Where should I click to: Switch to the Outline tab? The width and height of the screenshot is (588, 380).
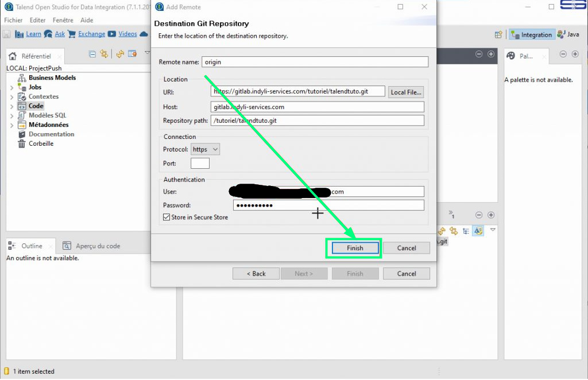point(32,246)
